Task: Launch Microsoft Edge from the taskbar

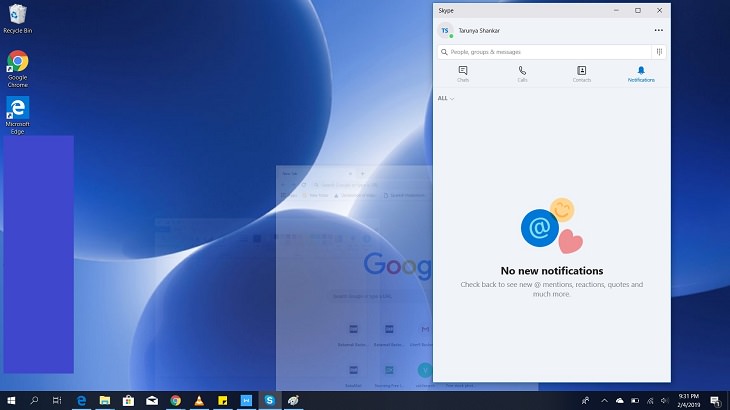Action: pos(81,400)
